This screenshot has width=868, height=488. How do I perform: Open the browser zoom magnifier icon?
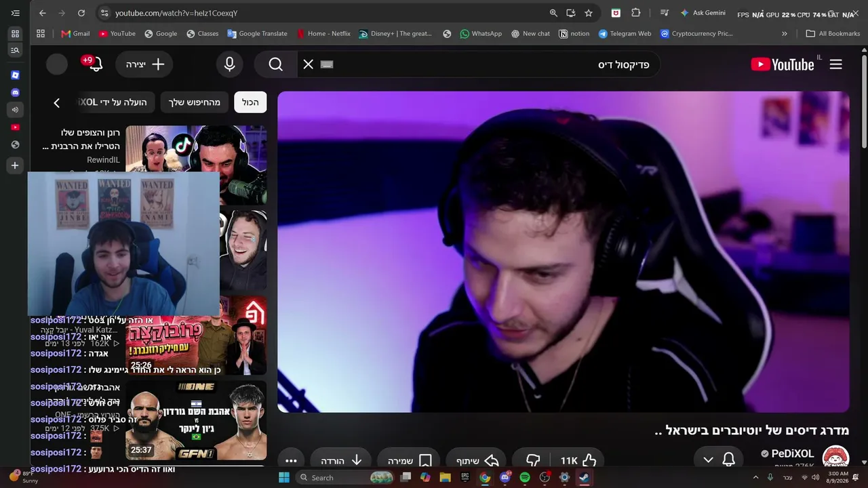tap(553, 13)
